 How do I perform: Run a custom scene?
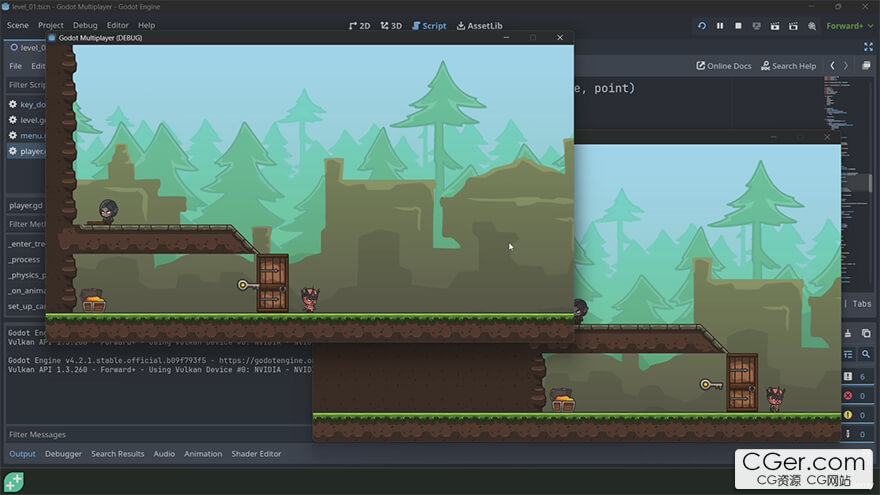click(x=794, y=26)
